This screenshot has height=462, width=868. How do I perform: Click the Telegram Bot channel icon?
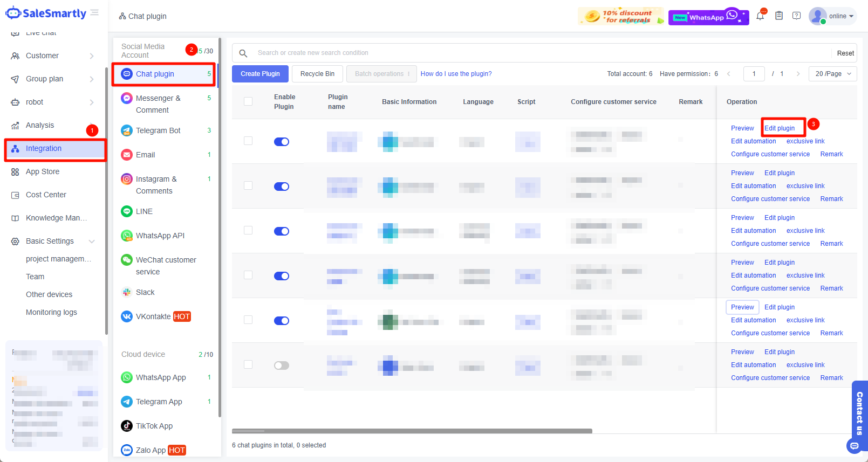click(127, 130)
